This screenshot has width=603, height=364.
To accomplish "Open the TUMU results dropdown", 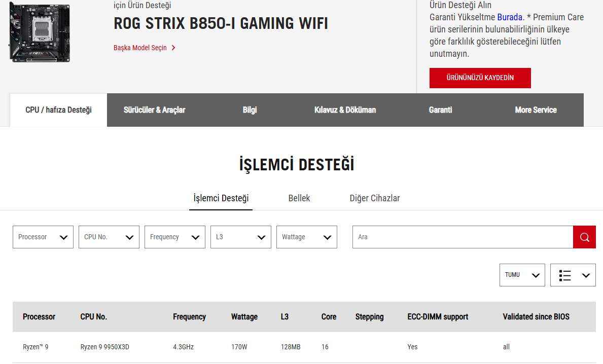I will (522, 275).
